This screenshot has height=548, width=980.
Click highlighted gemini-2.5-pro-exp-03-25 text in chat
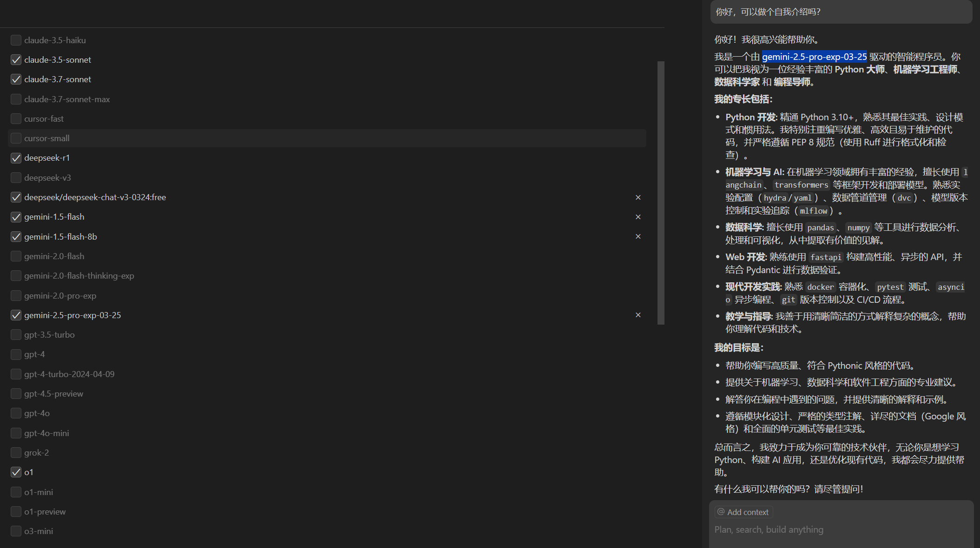(x=814, y=57)
